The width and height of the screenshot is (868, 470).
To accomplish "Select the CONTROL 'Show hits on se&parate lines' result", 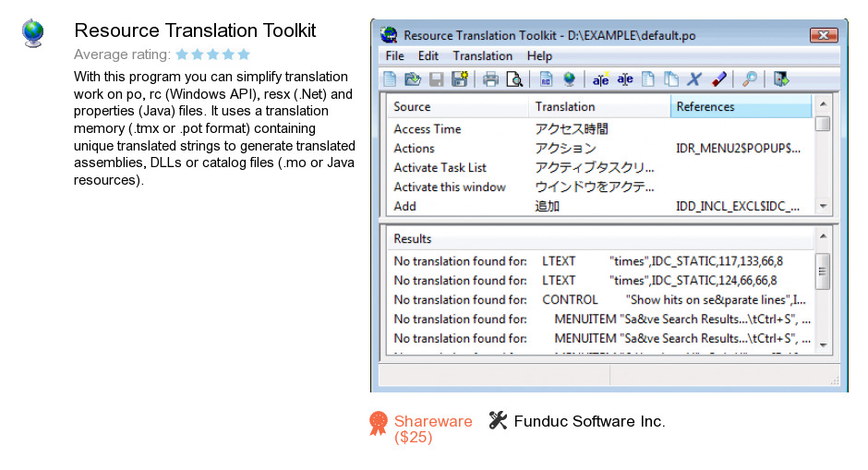I will coord(600,300).
